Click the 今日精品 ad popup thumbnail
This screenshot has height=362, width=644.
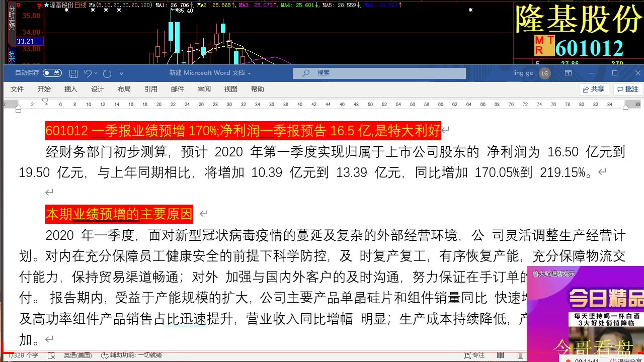tap(606, 299)
